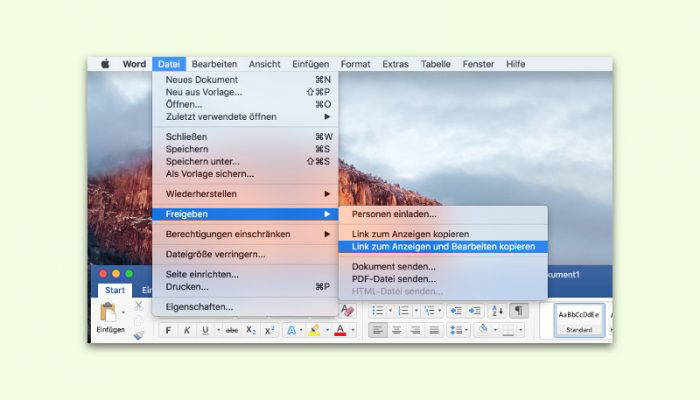Select the Standard style thumbnail
This screenshot has height=400, width=700.
tap(579, 320)
